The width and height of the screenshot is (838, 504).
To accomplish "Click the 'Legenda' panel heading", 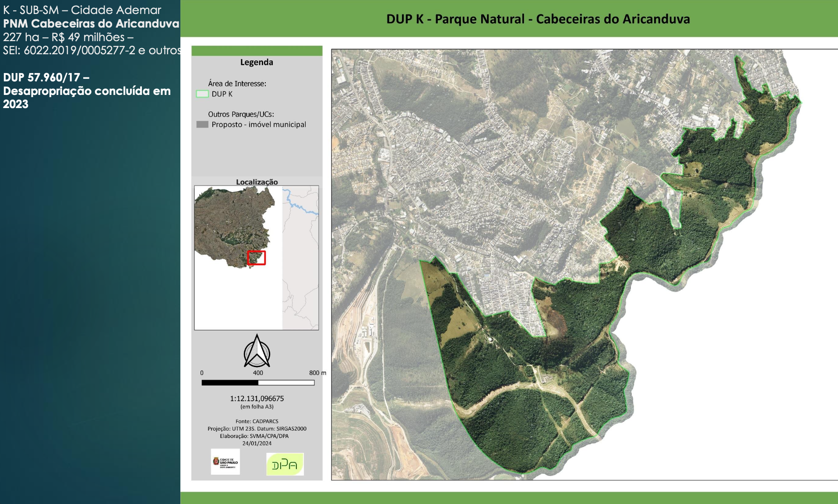I will [257, 63].
